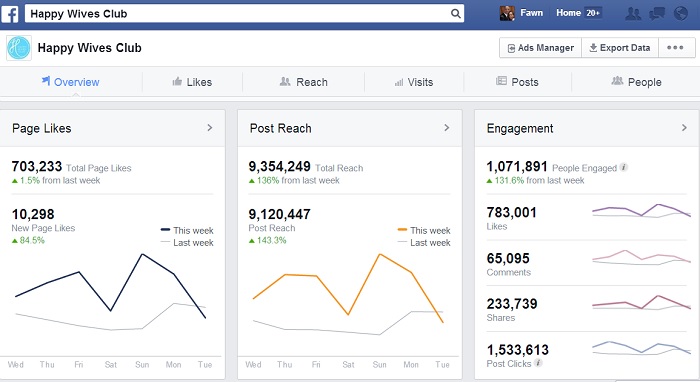Open the Notifications globe icon
This screenshot has height=382, width=700.
pyautogui.click(x=680, y=13)
